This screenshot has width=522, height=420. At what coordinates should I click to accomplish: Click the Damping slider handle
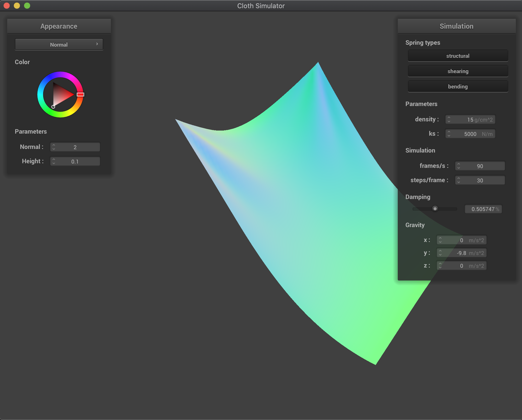click(x=435, y=209)
